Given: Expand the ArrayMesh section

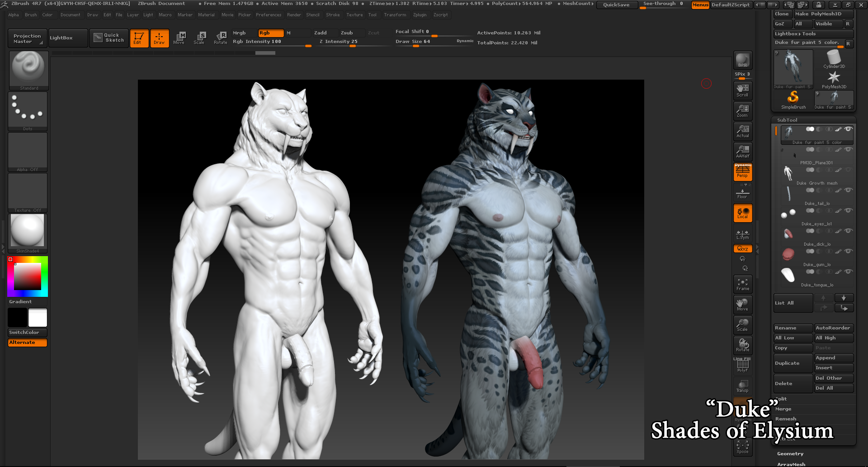Looking at the screenshot, I should [791, 464].
